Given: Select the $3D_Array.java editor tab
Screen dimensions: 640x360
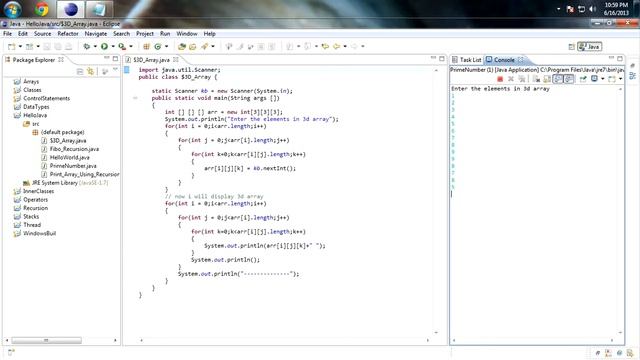Looking at the screenshot, I should [151, 60].
